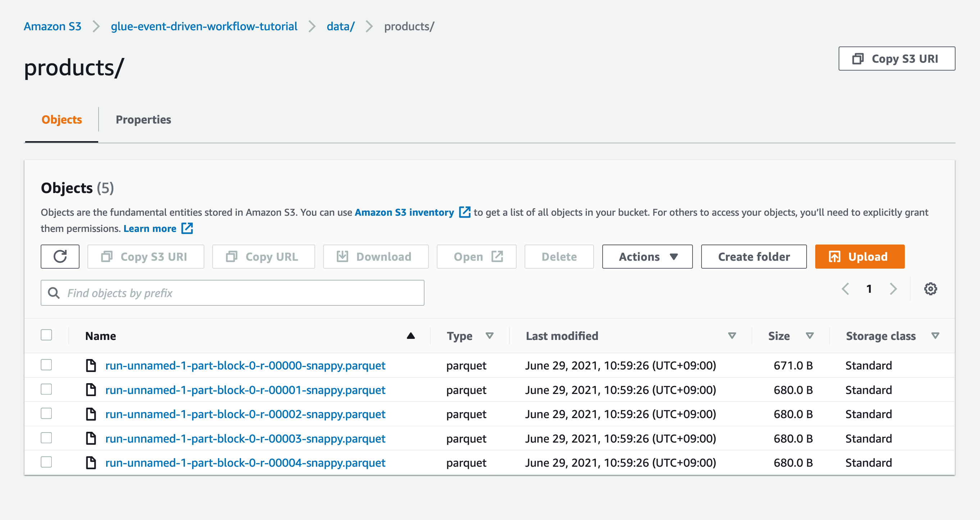Click the orange Upload button
Viewport: 980px width, 520px height.
[859, 256]
